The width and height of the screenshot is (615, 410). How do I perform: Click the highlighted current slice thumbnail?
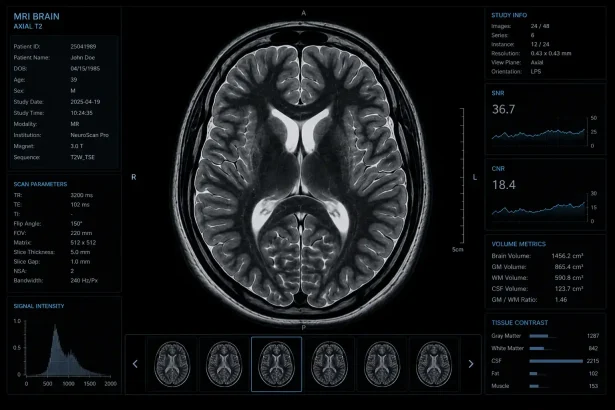click(277, 364)
